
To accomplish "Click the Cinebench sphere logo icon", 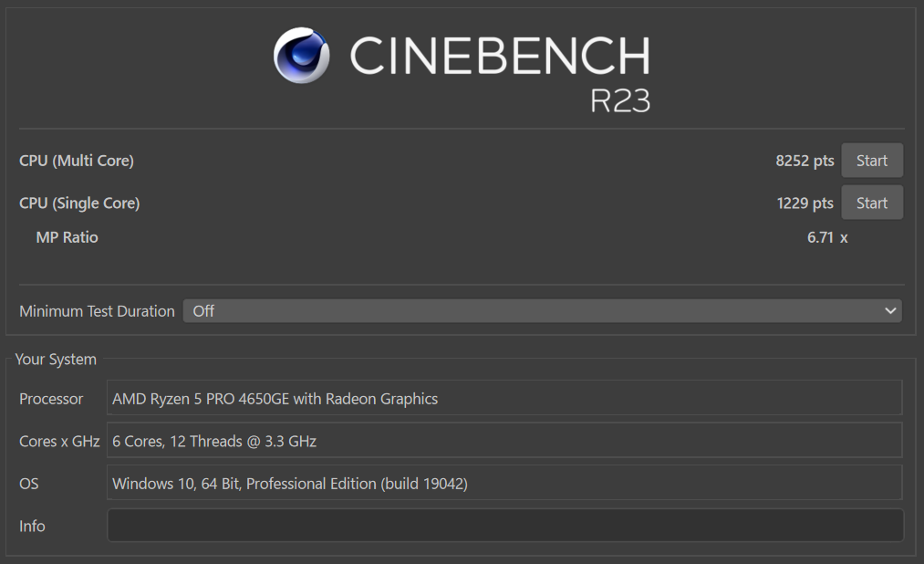I will coord(301,56).
